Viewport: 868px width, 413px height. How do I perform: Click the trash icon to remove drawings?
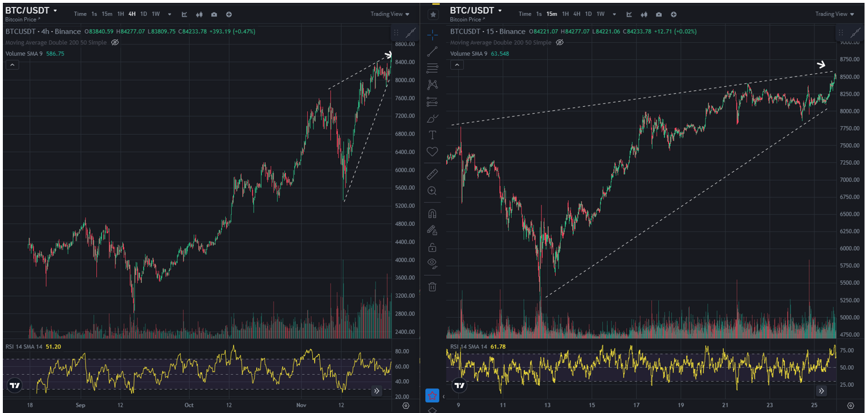(x=432, y=286)
